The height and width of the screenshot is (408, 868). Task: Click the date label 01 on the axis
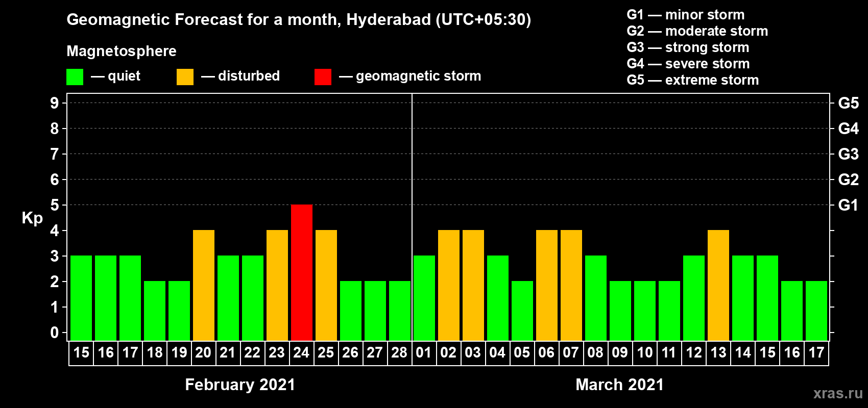coord(424,353)
